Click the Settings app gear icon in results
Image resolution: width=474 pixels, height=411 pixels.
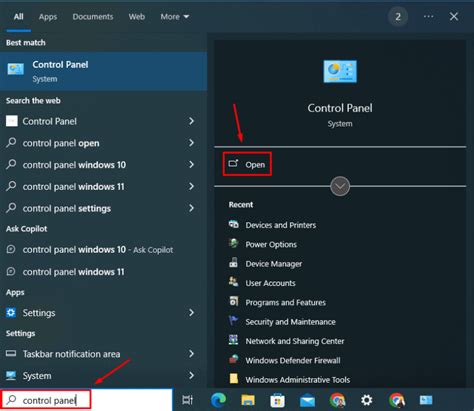pyautogui.click(x=11, y=313)
